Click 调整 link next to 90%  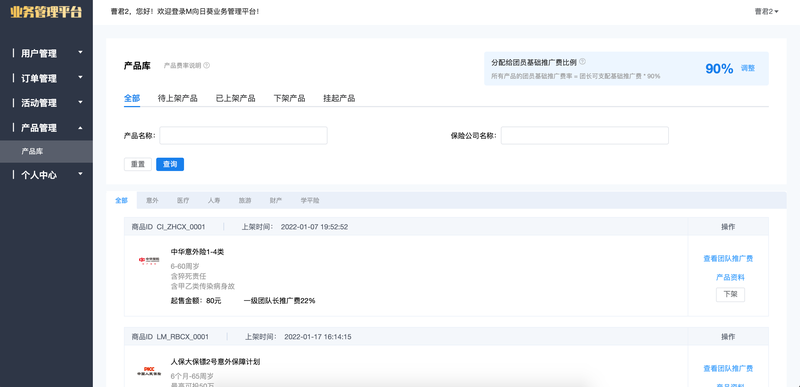(747, 68)
